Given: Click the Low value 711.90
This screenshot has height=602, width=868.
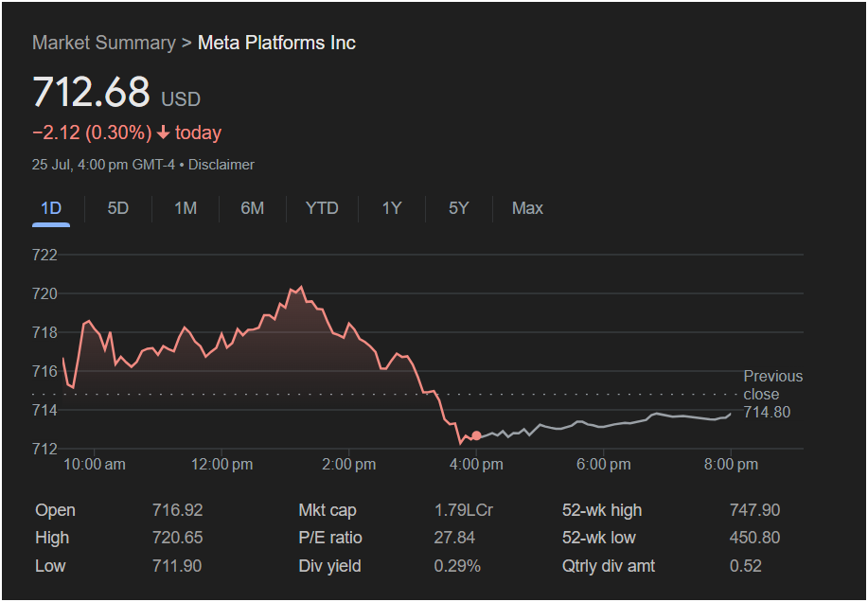Looking at the screenshot, I should point(177,566).
